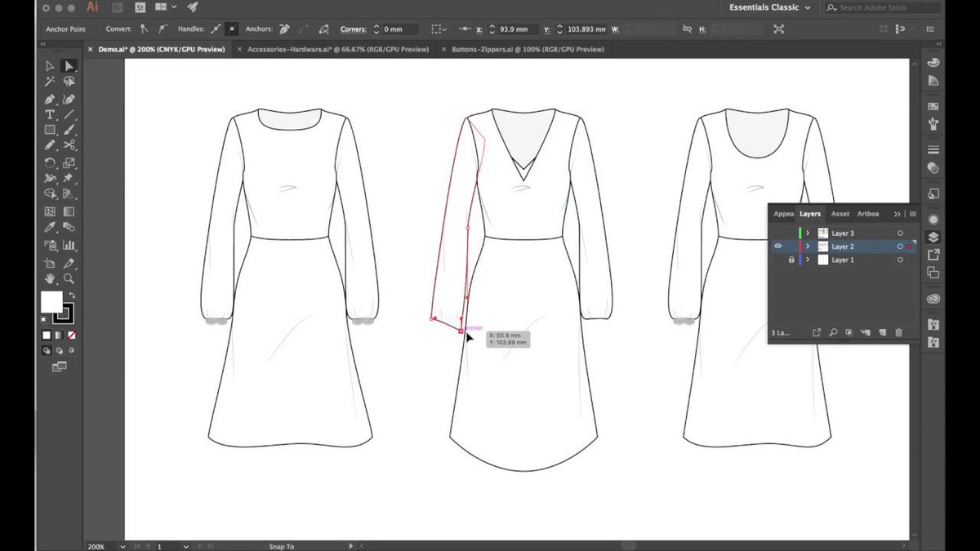980x551 pixels.
Task: Select the Lasso tool
Action: click(x=69, y=82)
